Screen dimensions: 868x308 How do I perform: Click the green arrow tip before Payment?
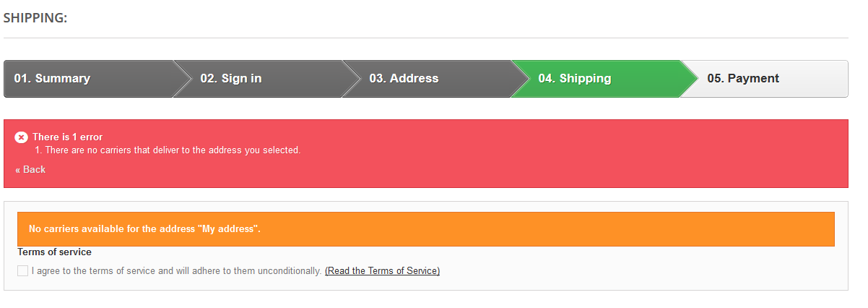pyautogui.click(x=690, y=79)
